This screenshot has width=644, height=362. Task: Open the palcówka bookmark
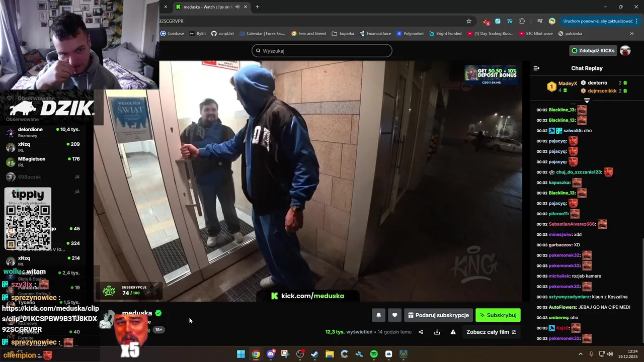point(570,34)
